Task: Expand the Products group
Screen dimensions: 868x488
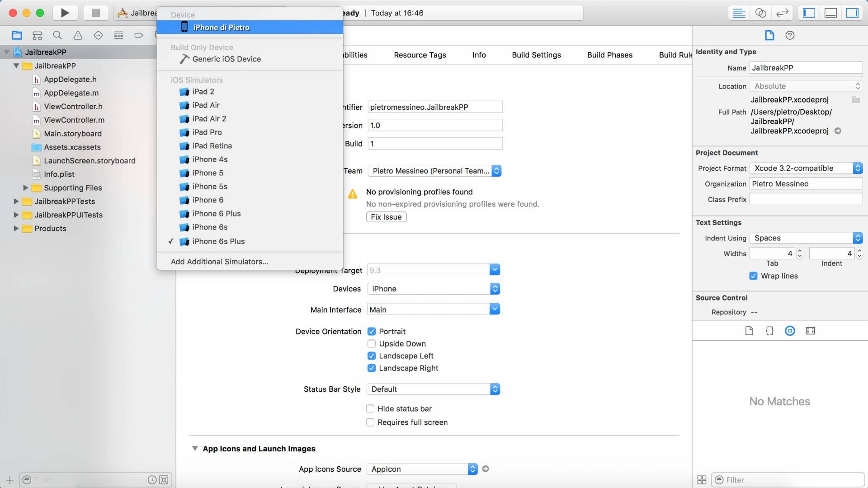Action: pos(16,228)
